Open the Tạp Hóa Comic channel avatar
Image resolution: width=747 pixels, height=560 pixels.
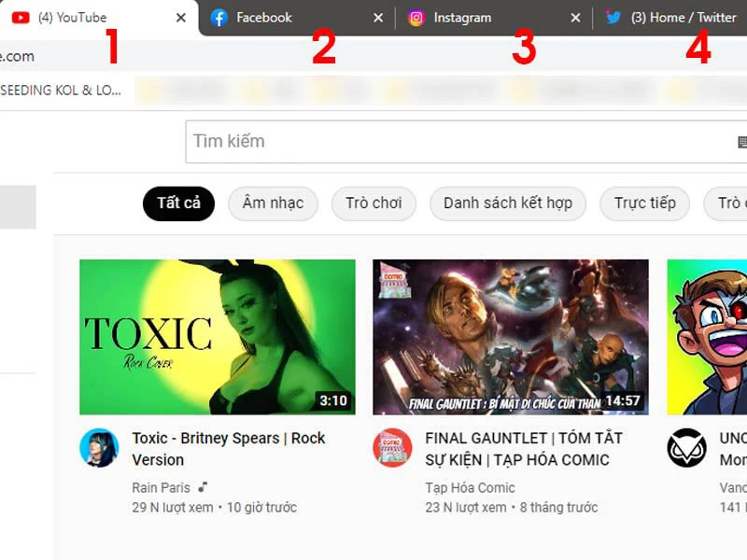click(x=392, y=448)
